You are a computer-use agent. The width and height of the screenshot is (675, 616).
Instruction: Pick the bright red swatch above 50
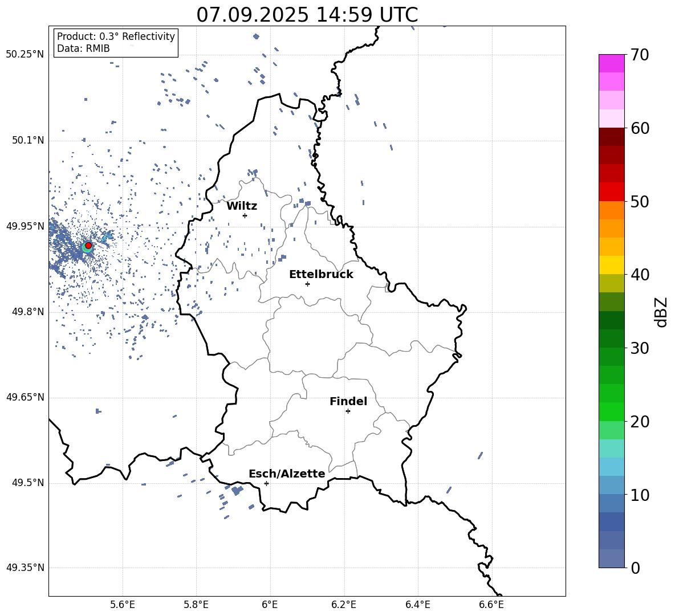(x=611, y=192)
